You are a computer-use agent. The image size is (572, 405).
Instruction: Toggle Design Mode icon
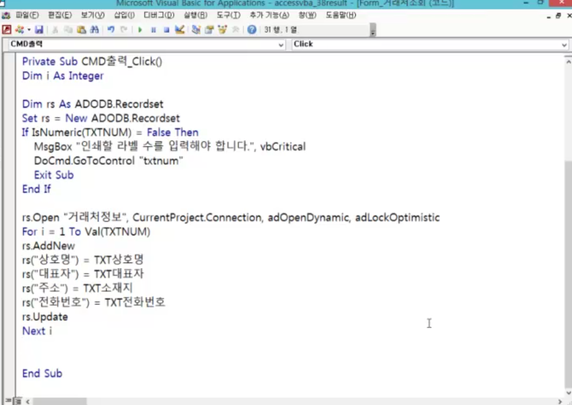click(179, 30)
